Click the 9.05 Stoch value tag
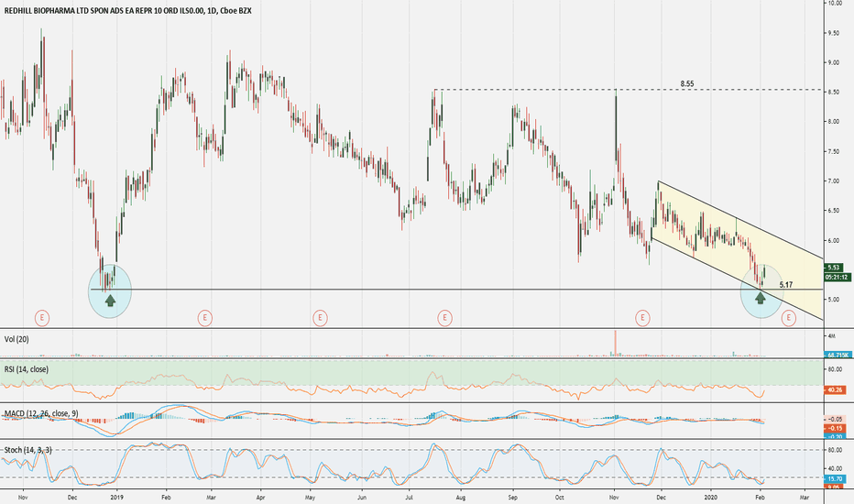Screen dimensions: 854x504 click(835, 487)
